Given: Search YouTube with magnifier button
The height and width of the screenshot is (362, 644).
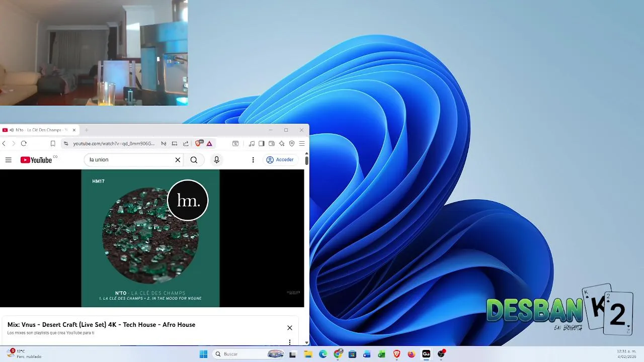Looking at the screenshot, I should [194, 160].
